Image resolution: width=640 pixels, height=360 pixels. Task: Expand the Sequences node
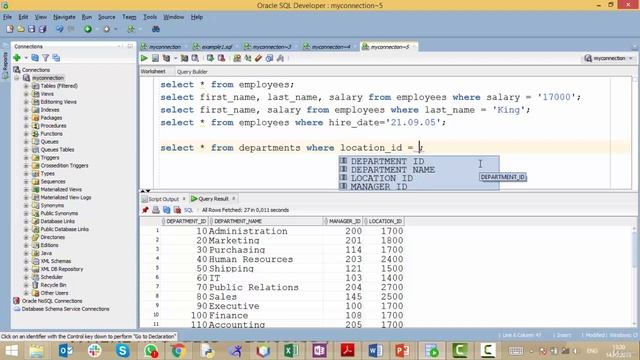tap(26, 182)
